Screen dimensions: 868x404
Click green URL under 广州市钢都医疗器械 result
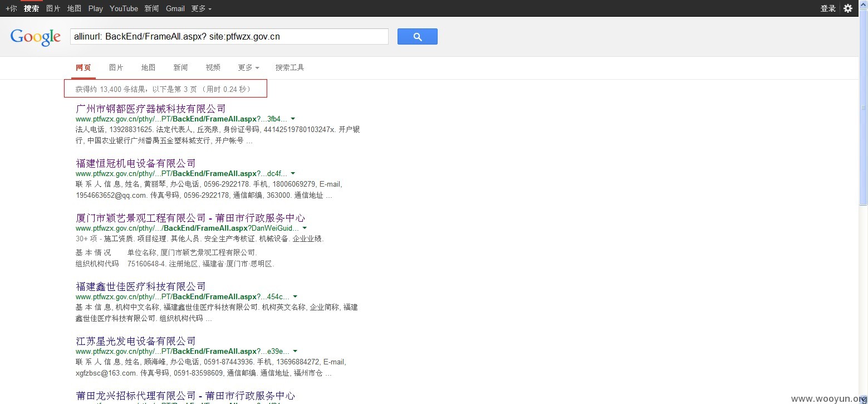[x=182, y=119]
